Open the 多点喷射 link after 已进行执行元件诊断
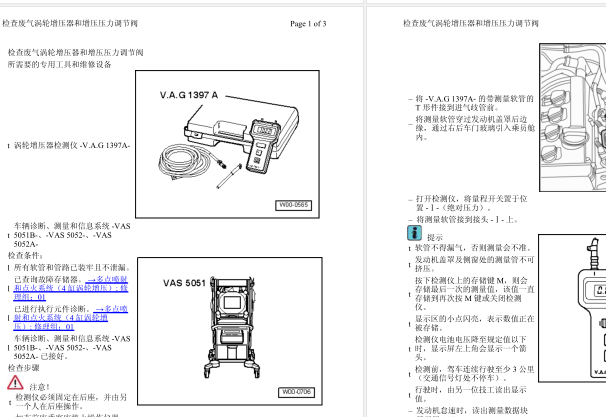 (70, 318)
